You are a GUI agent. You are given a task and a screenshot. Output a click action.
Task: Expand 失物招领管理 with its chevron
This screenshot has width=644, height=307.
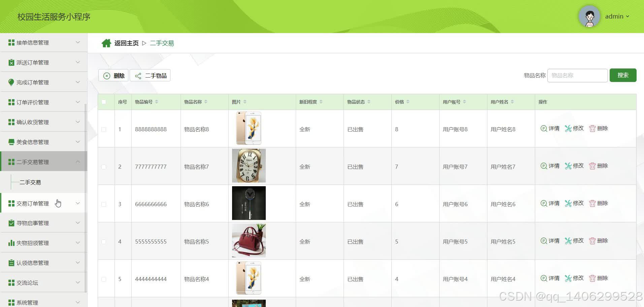point(78,243)
